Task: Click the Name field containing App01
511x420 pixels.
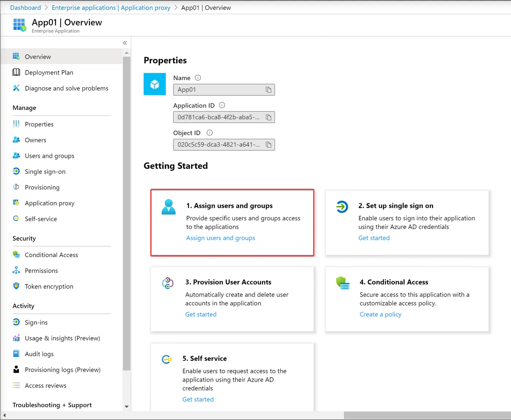Action: point(224,90)
